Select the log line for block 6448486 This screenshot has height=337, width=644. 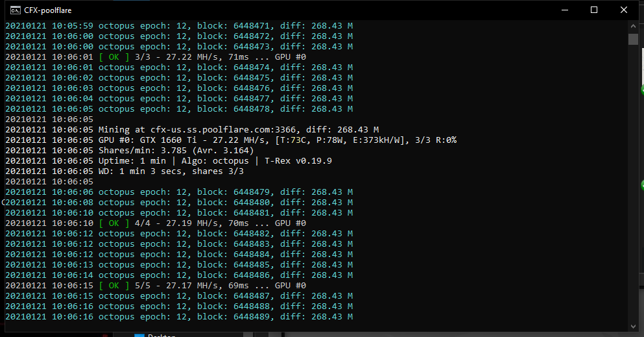coord(179,275)
